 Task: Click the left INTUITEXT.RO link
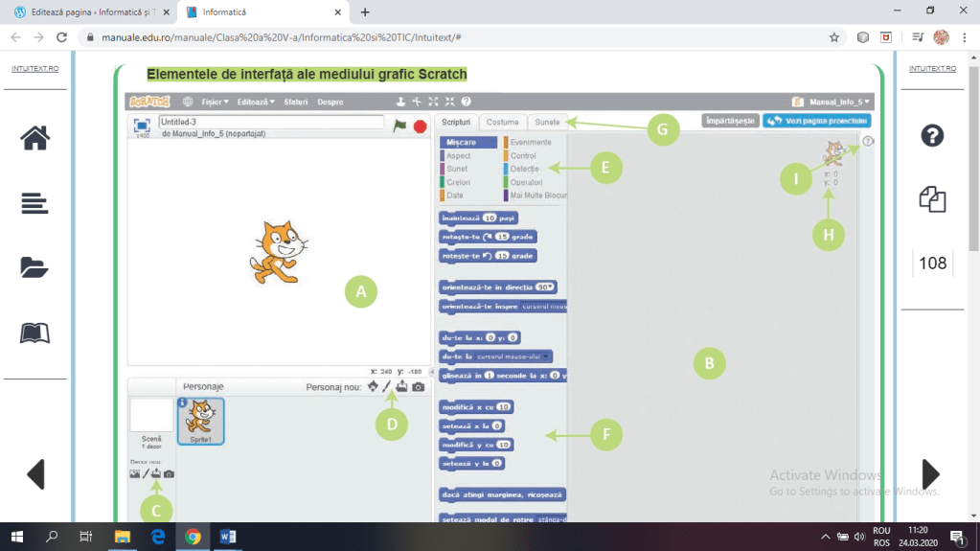click(35, 69)
